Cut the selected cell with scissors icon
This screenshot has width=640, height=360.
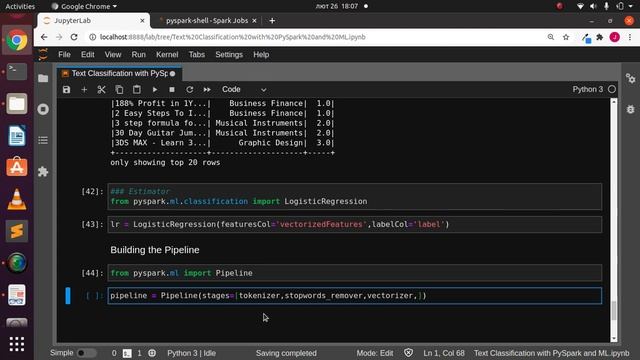click(101, 89)
